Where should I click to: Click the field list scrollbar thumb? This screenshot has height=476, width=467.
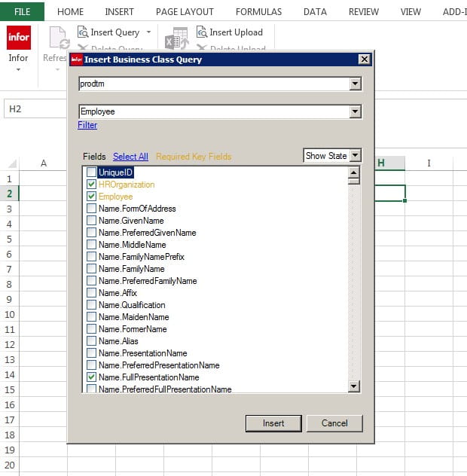click(354, 182)
